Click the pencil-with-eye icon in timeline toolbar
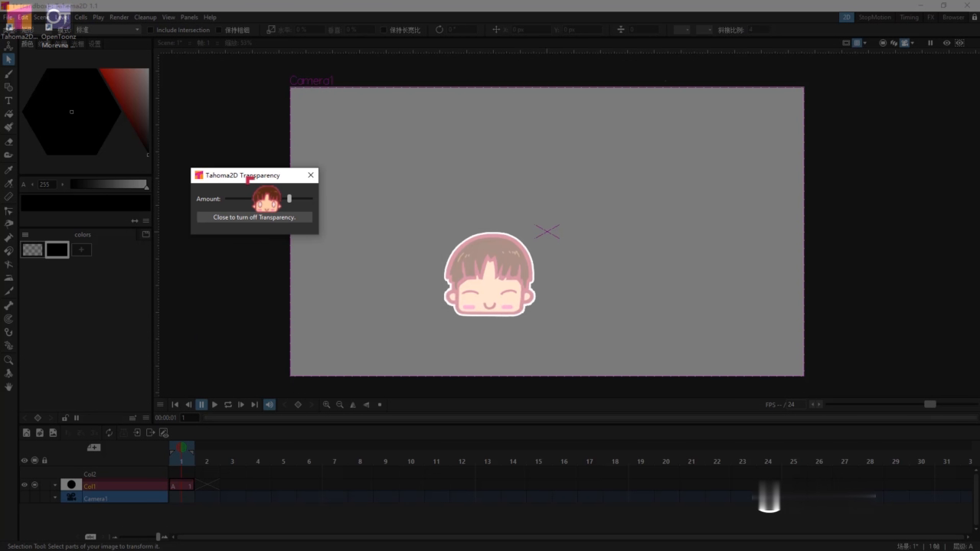The height and width of the screenshot is (551, 980). tap(163, 433)
